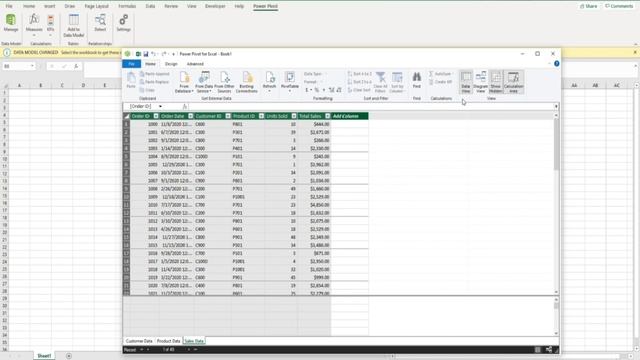Screen dimensions: 640x360
Task: Click From Other Sources icon
Action: [x=224, y=82]
